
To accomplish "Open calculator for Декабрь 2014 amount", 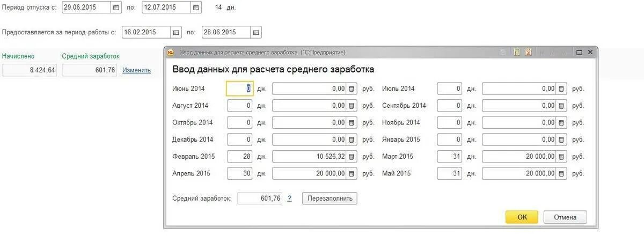I will 352,139.
